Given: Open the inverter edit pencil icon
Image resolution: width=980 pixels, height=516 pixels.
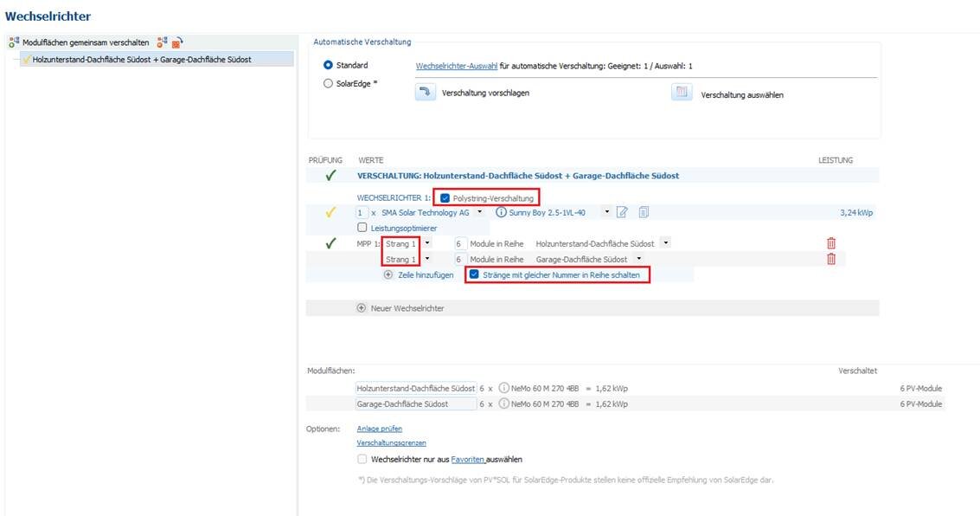Looking at the screenshot, I should (x=622, y=212).
